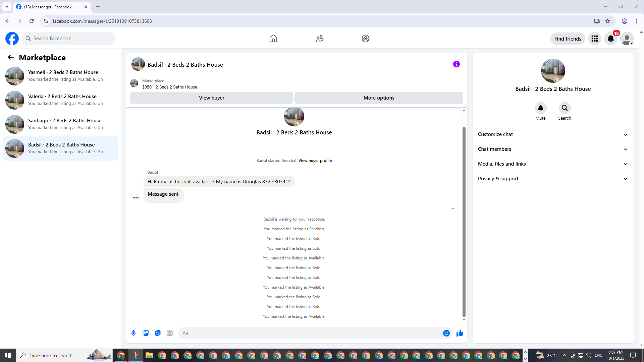Follow the View buyer profile link
Screen dimensions: 644x362
315,161
